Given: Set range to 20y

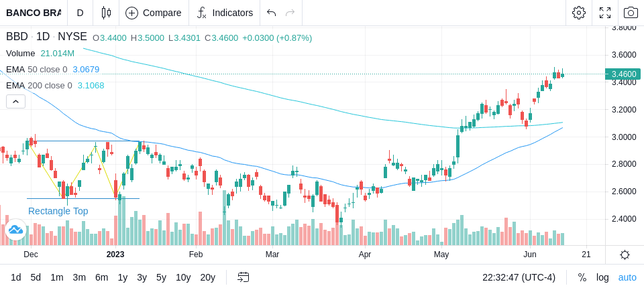Looking at the screenshot, I should 207,278.
